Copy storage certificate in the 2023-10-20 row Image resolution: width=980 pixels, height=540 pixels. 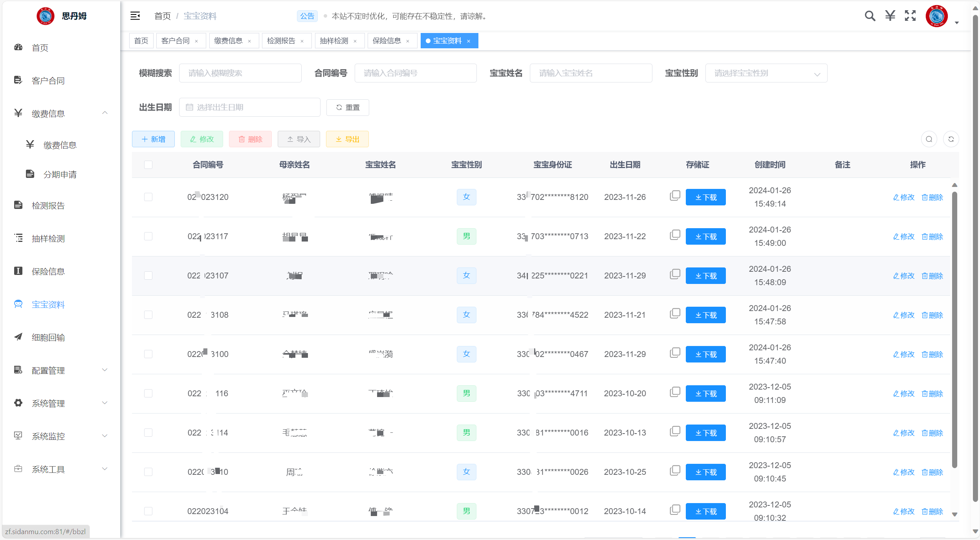pyautogui.click(x=675, y=392)
